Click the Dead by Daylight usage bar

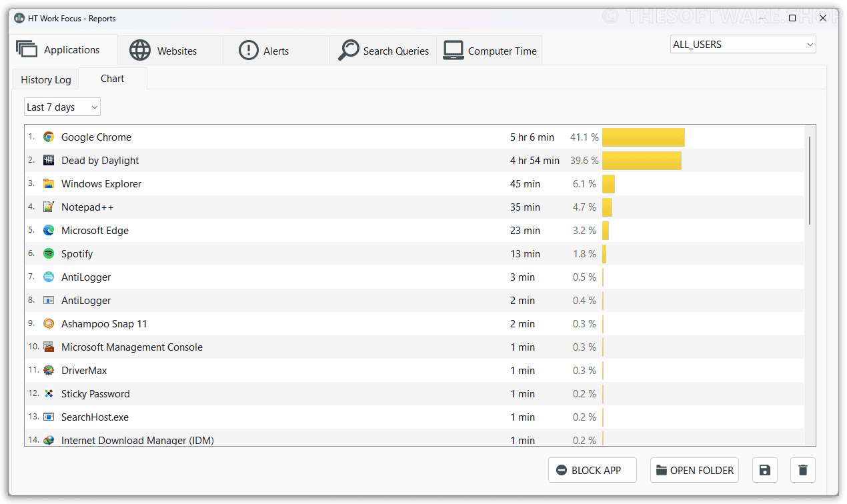(642, 161)
